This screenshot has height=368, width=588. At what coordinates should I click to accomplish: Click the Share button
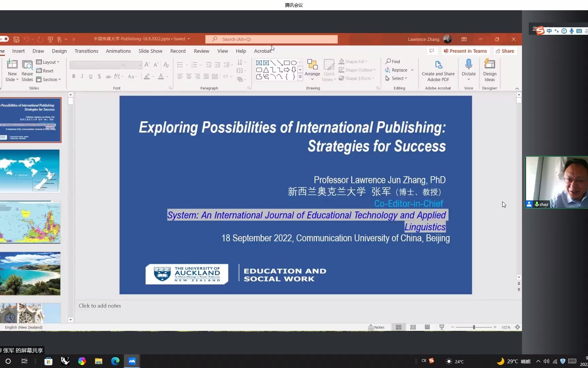[x=505, y=51]
